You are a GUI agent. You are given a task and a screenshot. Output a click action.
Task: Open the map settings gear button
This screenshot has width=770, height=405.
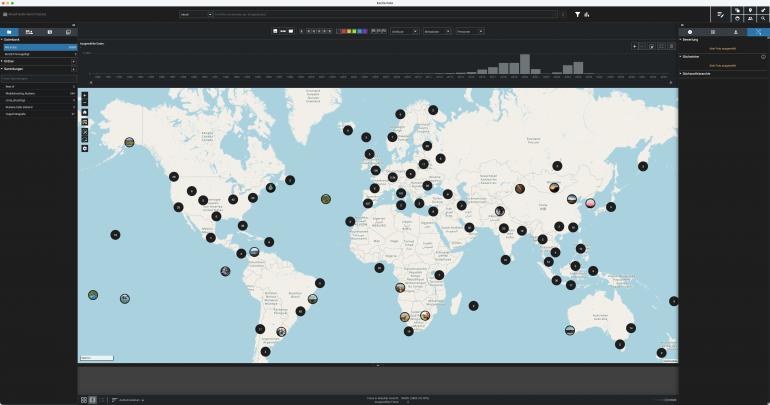pyautogui.click(x=84, y=148)
